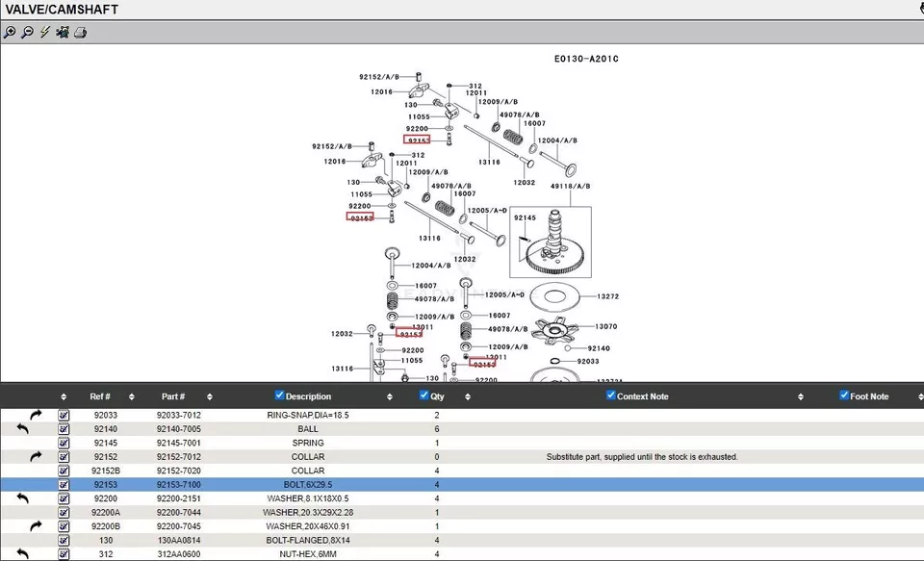Click the sort arrows right of Qty
The width and height of the screenshot is (924, 561).
pos(467,396)
